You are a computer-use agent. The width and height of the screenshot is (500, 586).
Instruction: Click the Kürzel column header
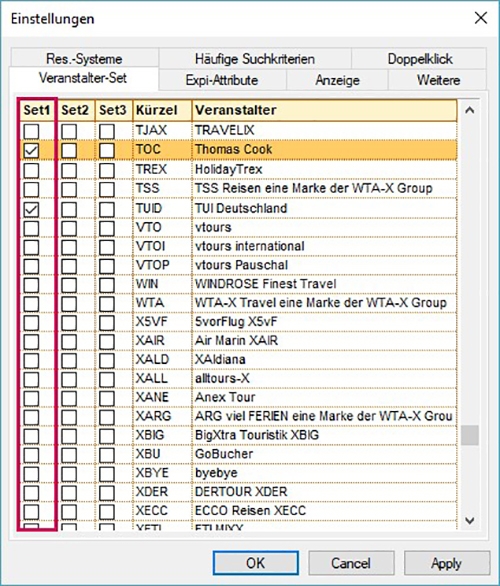click(162, 110)
